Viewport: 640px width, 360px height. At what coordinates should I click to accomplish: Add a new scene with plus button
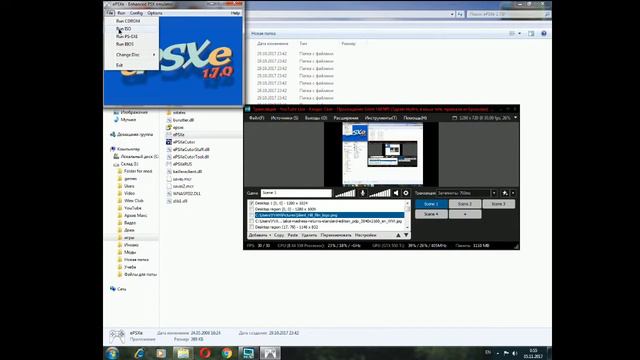(465, 214)
